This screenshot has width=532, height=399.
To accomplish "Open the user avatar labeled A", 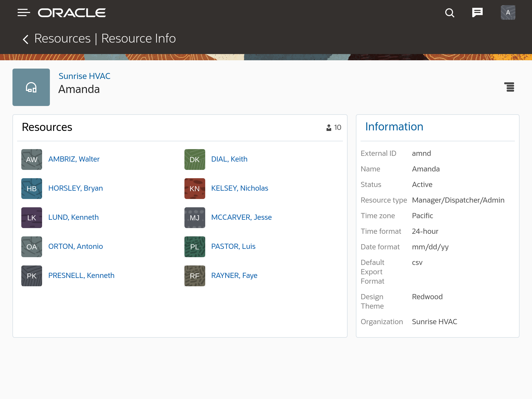I will coord(508,12).
